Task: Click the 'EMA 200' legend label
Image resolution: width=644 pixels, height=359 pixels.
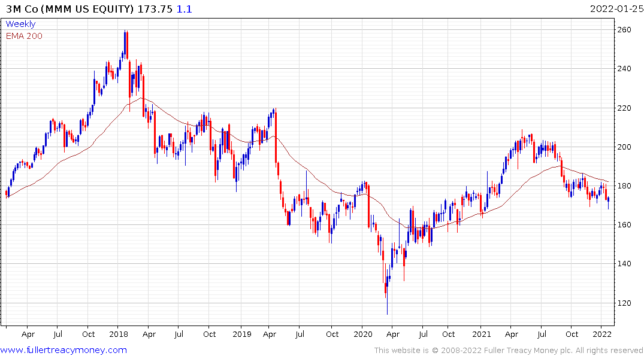Action: click(24, 36)
